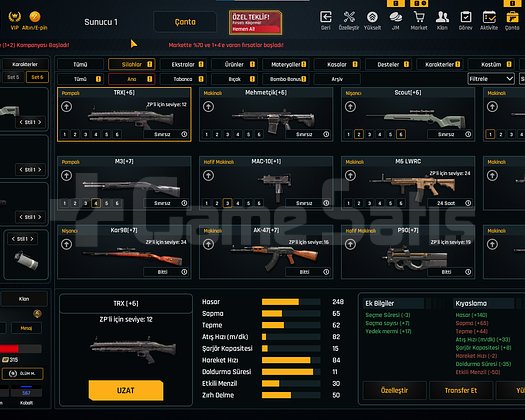Click info icon on M6 LWRC card

468,203
